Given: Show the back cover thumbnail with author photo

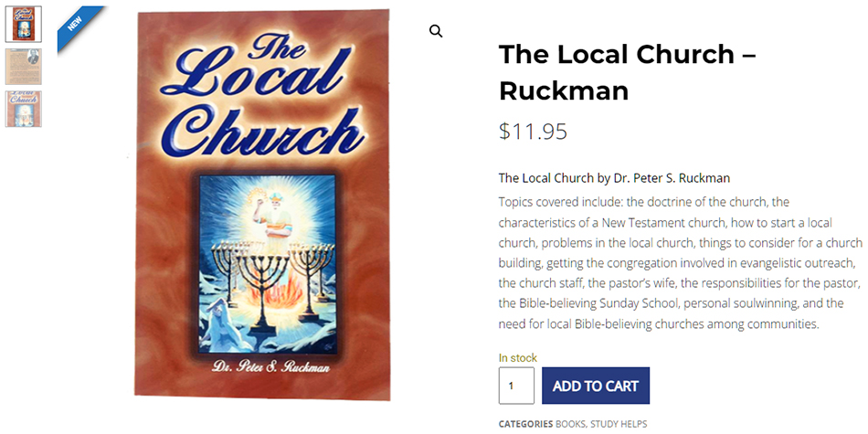Looking at the screenshot, I should [x=23, y=66].
